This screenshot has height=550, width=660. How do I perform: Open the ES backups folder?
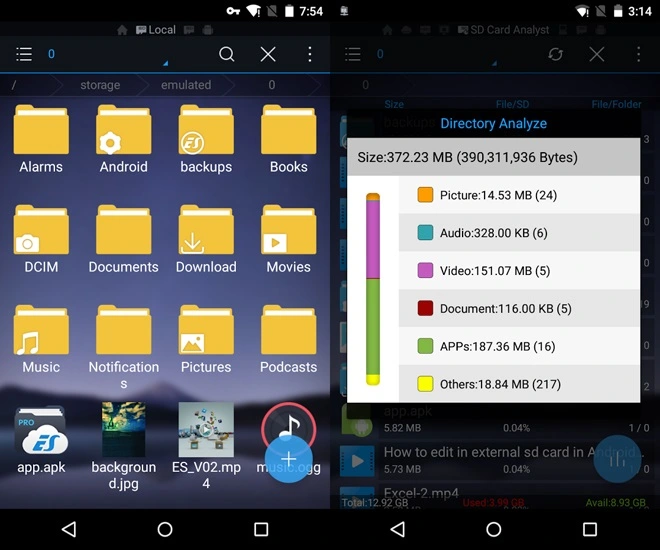pyautogui.click(x=206, y=139)
